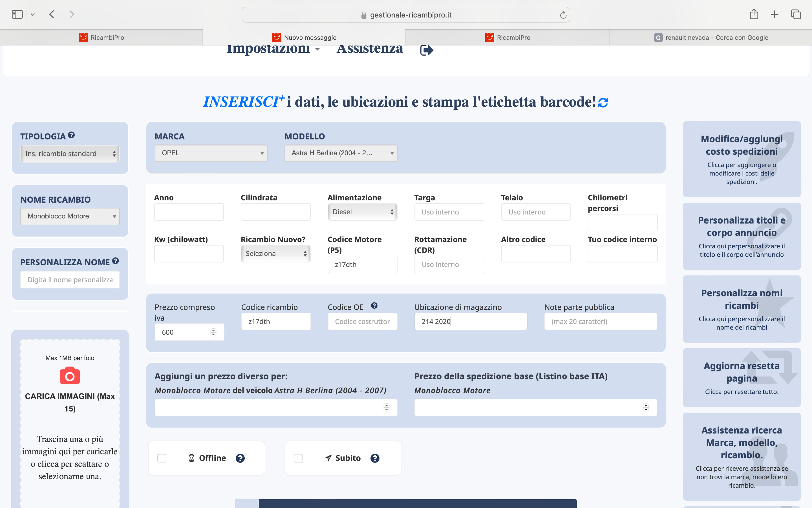Click Personalizza nomi ricambi card
Image resolution: width=812 pixels, height=508 pixels.
point(742,309)
